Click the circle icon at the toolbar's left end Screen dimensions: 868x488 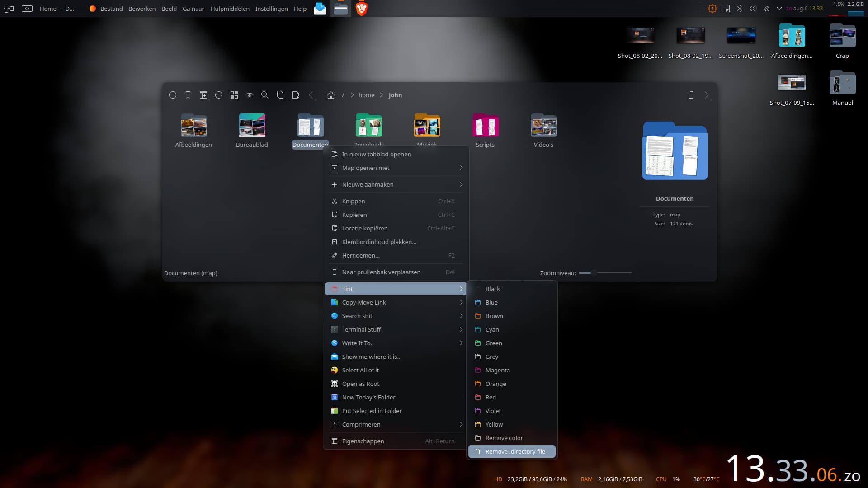(x=173, y=95)
